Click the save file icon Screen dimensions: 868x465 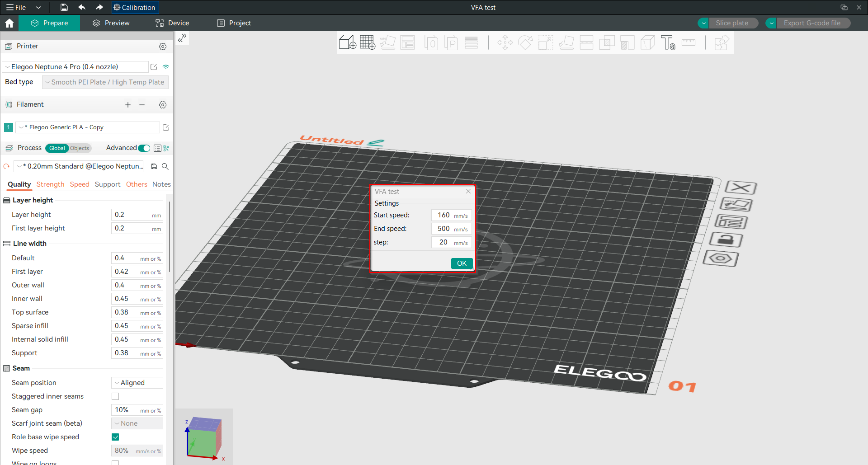coord(64,7)
